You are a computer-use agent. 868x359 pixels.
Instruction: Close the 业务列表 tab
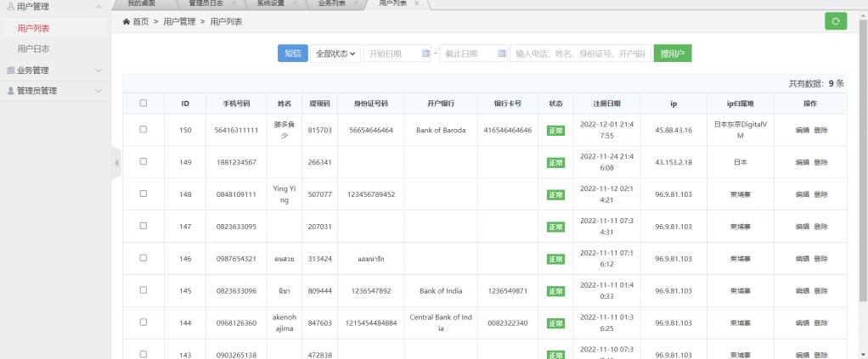(x=355, y=3)
